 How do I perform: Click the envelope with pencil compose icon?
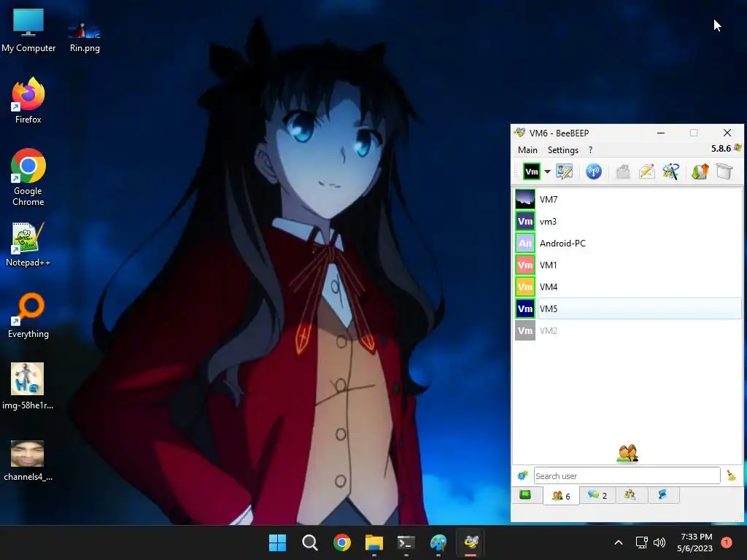[x=647, y=171]
